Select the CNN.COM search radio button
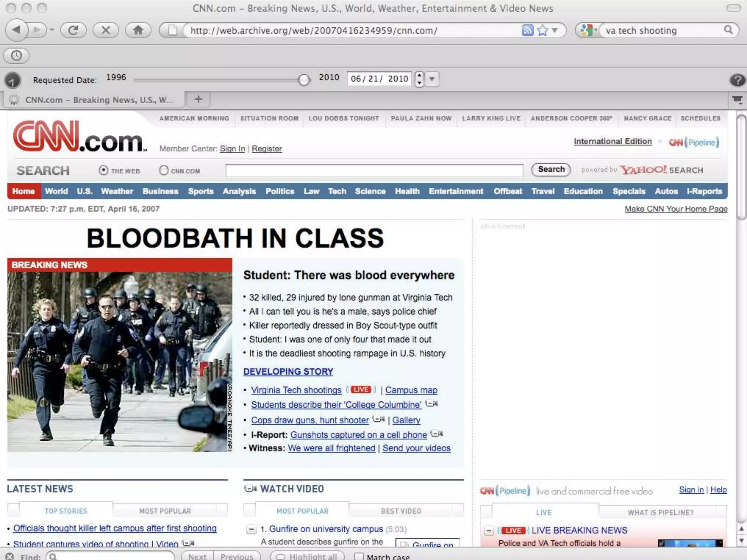747x560 pixels. (x=164, y=170)
